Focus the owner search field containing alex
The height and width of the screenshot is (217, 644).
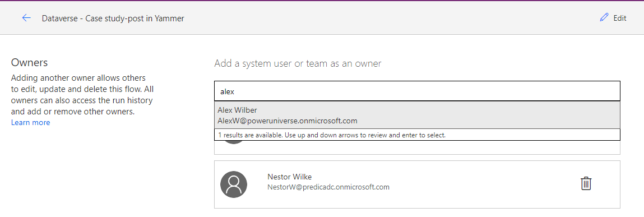(x=418, y=91)
